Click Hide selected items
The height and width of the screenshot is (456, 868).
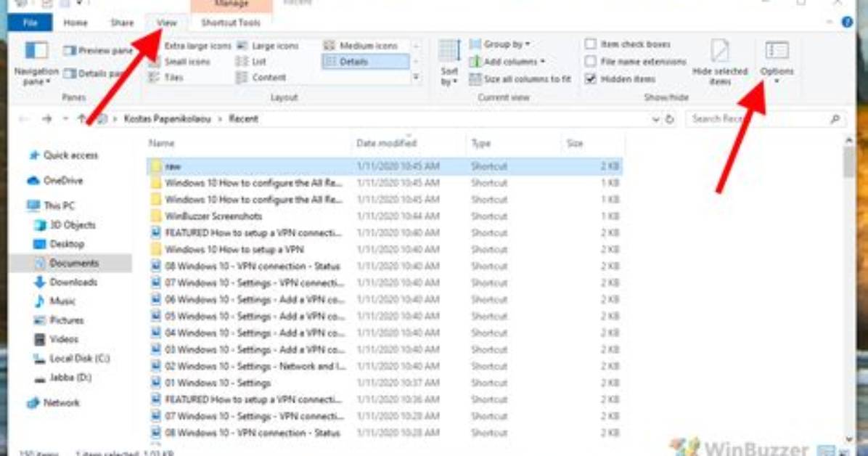coord(720,62)
